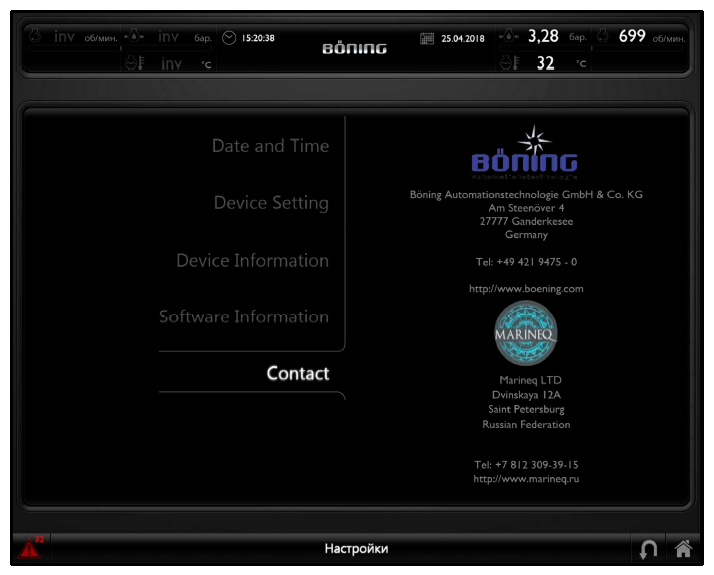Click the pressure icon beside 3,28 бар

pos(509,37)
